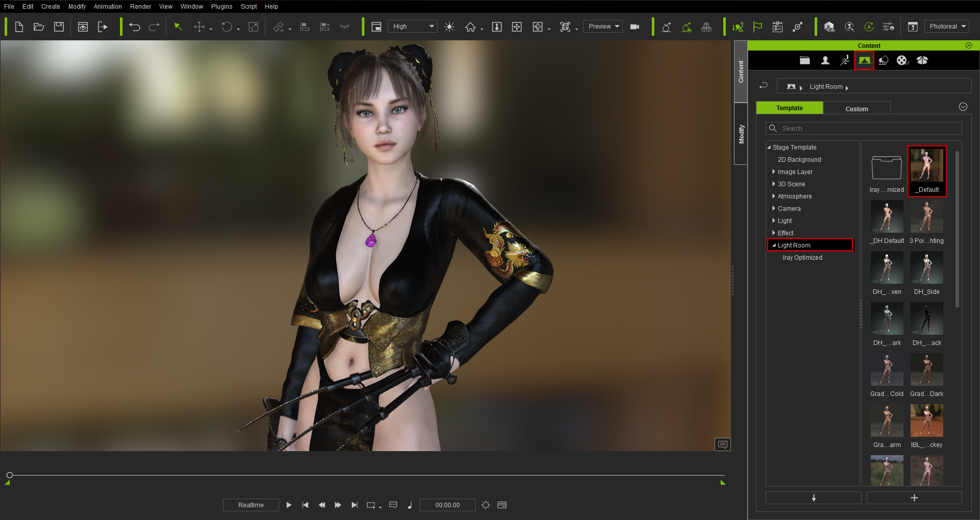Open the loop mode dropdown arrow in playback

[380, 506]
